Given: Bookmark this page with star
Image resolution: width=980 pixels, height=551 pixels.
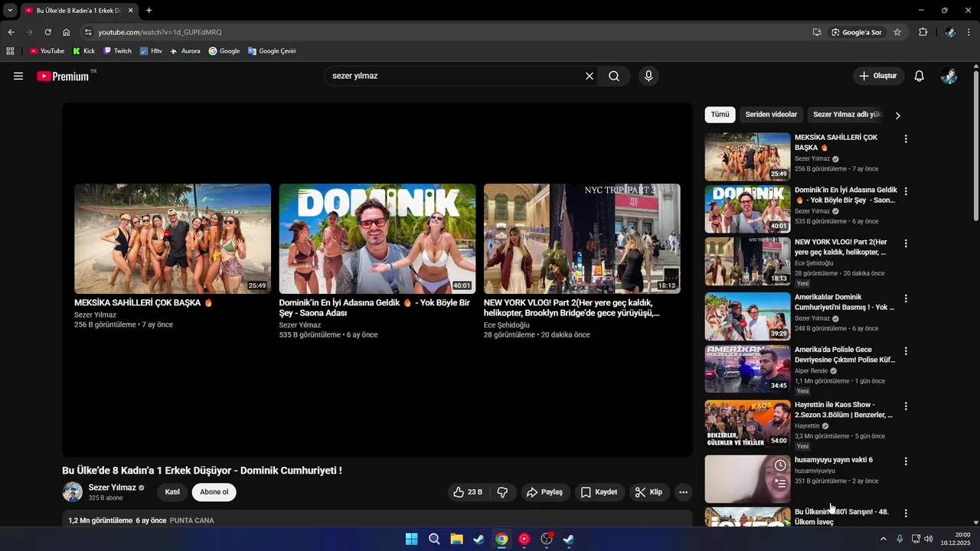Looking at the screenshot, I should point(897,32).
